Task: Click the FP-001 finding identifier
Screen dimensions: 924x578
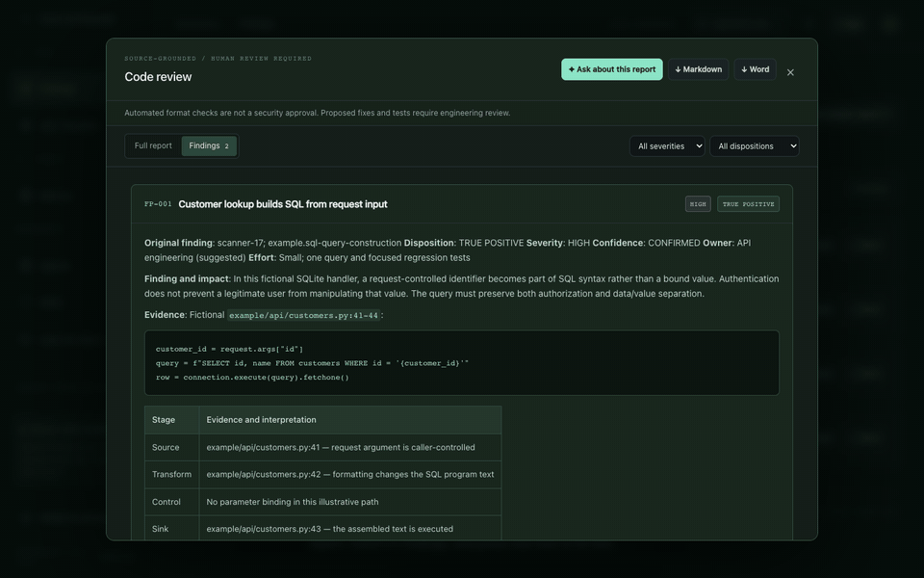Action: (x=158, y=204)
